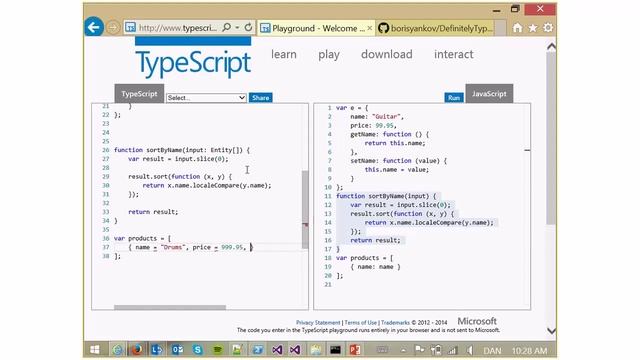Click the DAN input language indicator

[492, 351]
